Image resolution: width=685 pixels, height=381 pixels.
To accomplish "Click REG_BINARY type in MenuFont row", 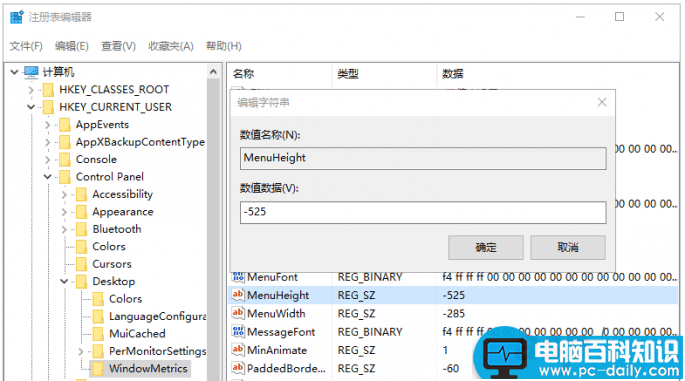I will (x=370, y=277).
